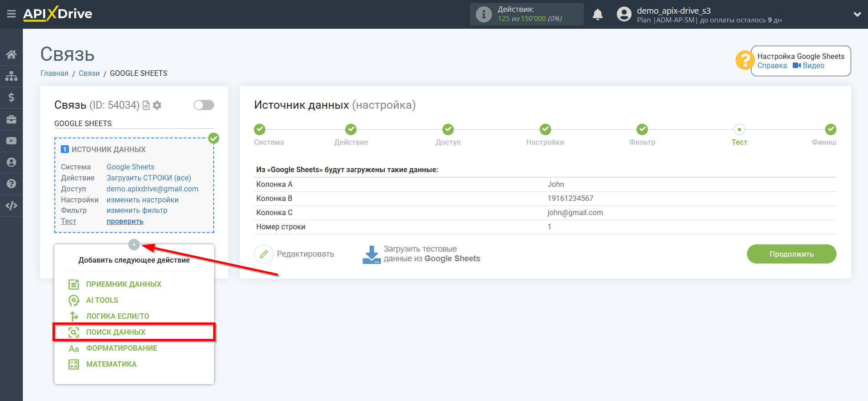The height and width of the screenshot is (401, 868).
Task: Select ПРИЕМНИК ДАННЫХ menu item
Action: (x=124, y=284)
